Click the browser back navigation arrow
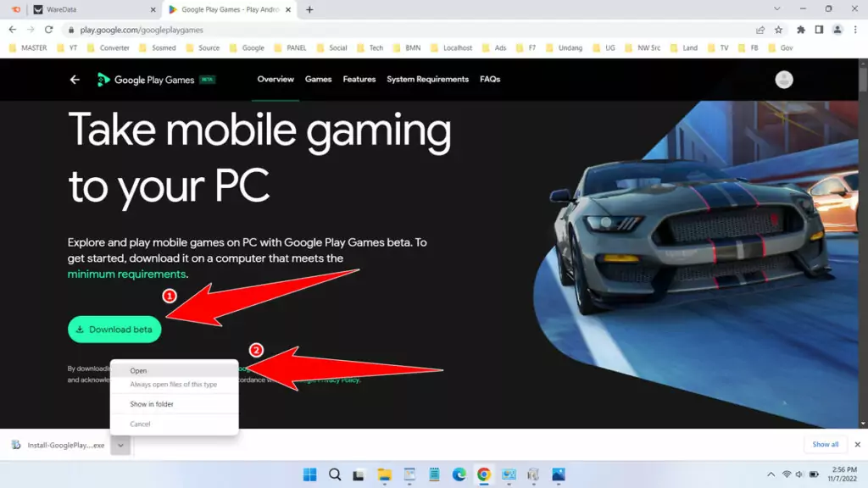The height and width of the screenshot is (488, 868). [13, 28]
